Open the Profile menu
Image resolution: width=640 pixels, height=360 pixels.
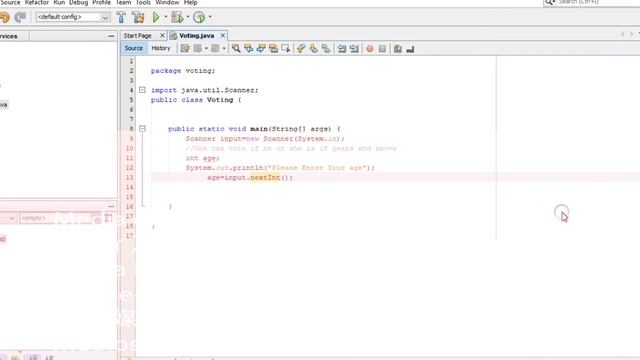[101, 2]
